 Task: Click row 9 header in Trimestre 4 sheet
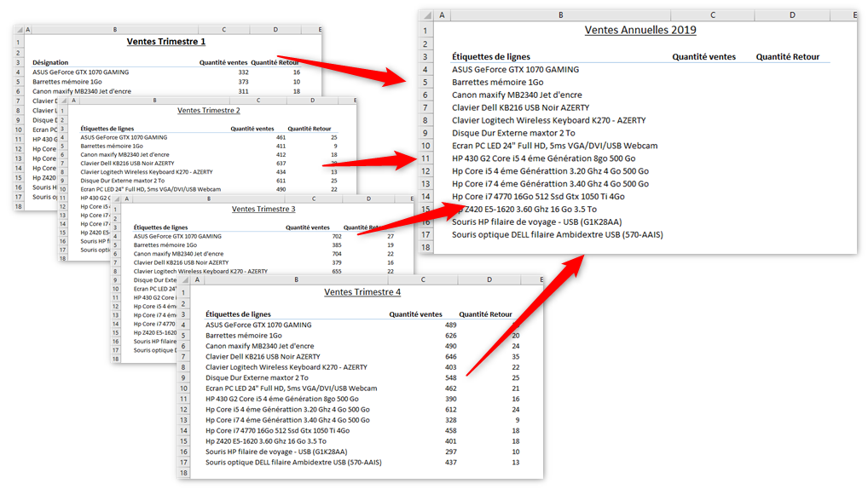pos(184,377)
